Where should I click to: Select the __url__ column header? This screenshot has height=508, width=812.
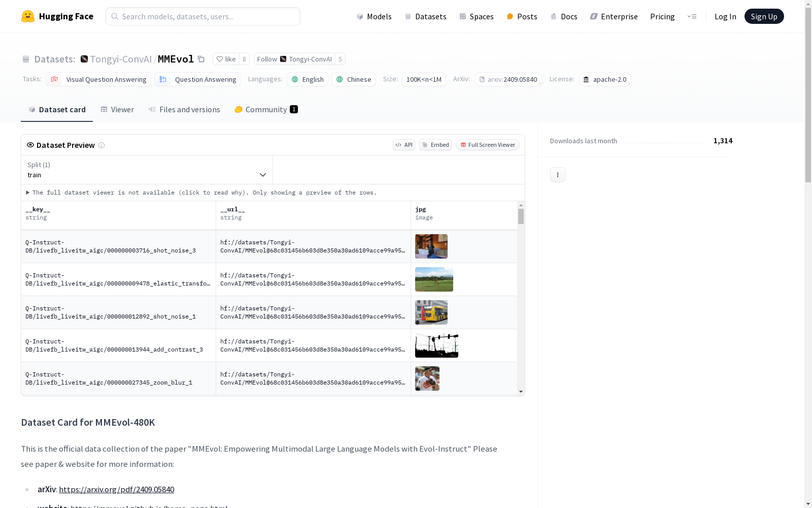point(314,215)
